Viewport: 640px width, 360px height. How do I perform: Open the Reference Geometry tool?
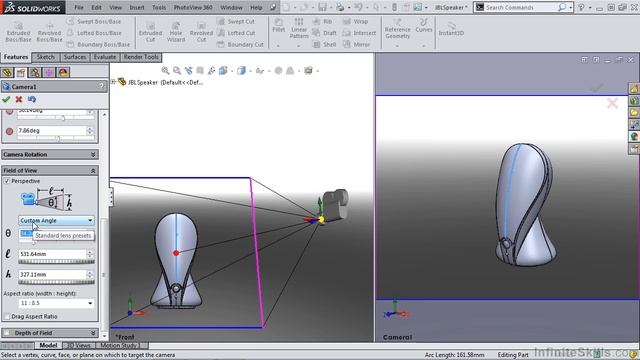coord(398,29)
